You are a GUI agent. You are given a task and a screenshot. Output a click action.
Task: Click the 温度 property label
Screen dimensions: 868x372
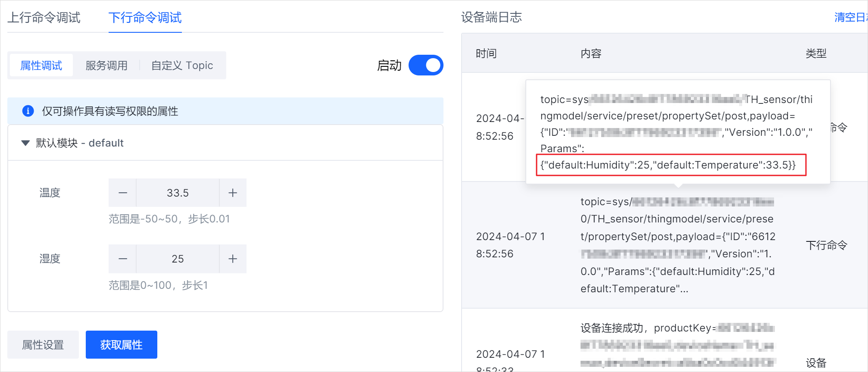pos(50,193)
